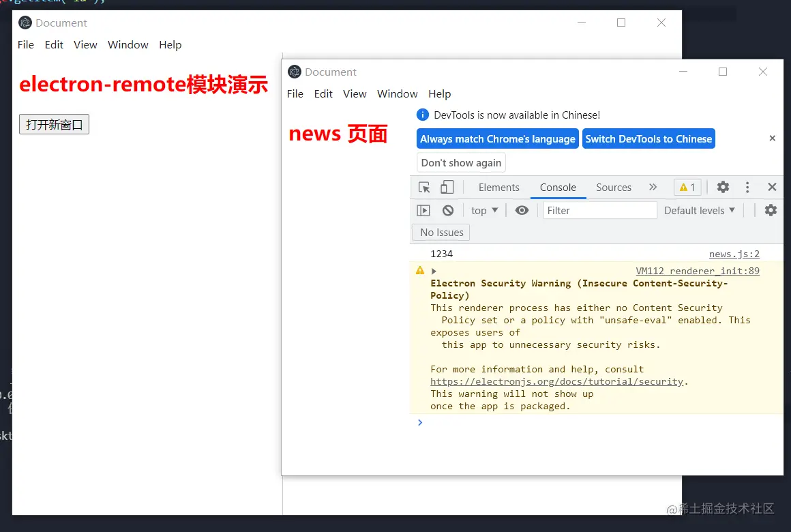Open View menu in news window
Screen dimensions: 791x532
pyautogui.click(x=355, y=94)
